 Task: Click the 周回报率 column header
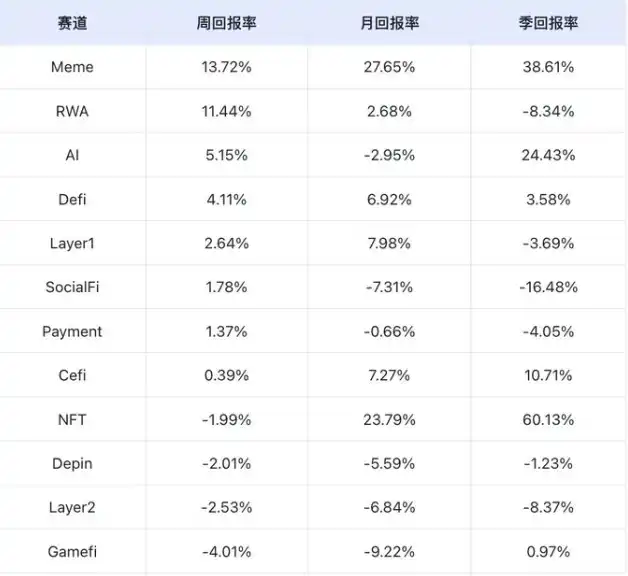click(x=227, y=23)
